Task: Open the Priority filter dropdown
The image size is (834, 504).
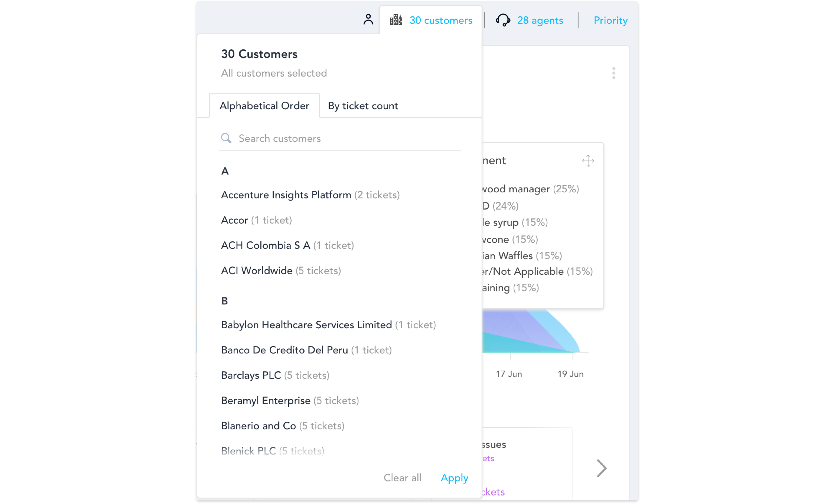Action: (610, 20)
